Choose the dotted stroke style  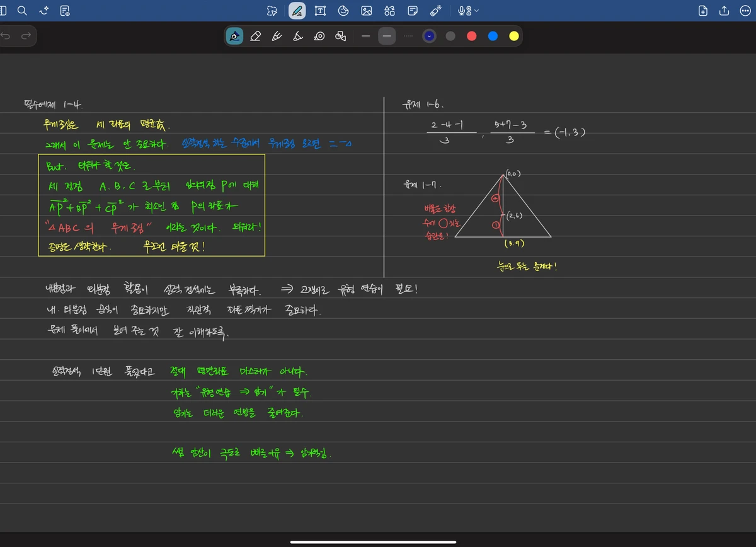coord(408,36)
